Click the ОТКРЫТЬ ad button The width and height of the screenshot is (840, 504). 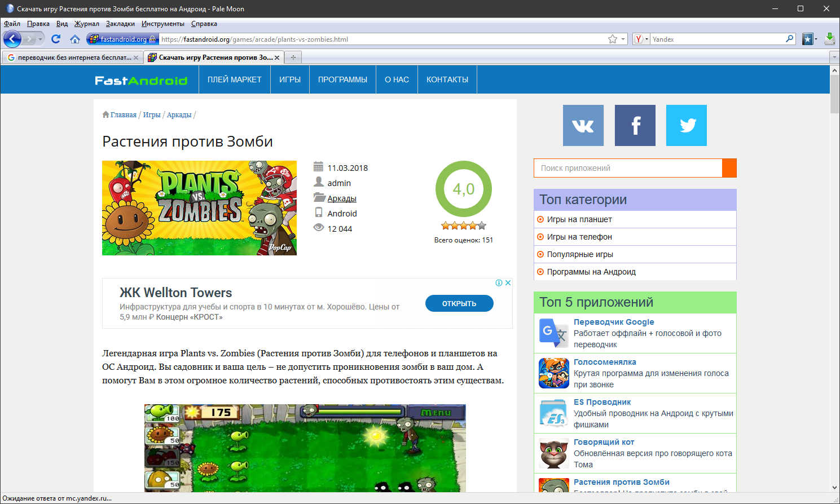459,303
